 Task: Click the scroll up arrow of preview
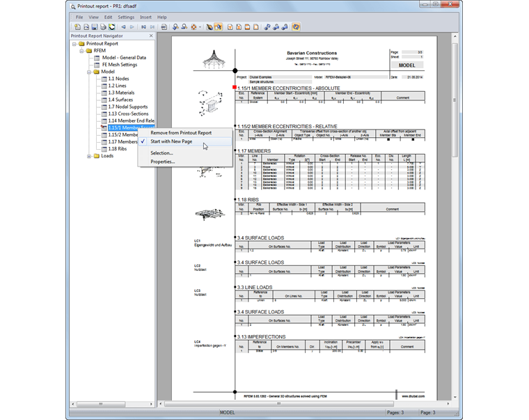pyautogui.click(x=455, y=36)
